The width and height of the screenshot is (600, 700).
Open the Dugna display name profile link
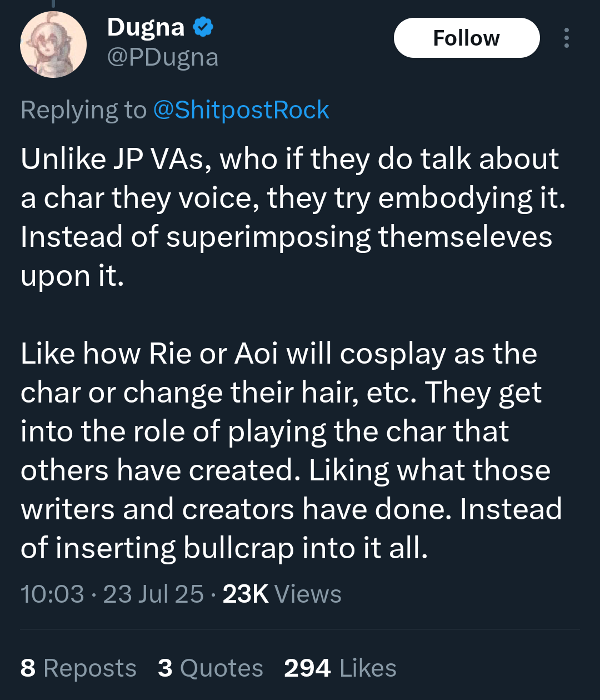coord(146,27)
